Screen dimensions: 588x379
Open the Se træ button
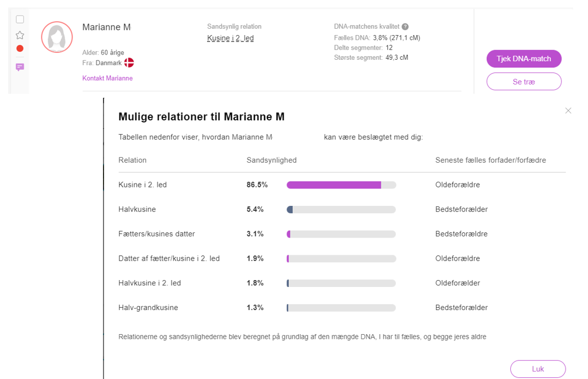click(x=524, y=82)
